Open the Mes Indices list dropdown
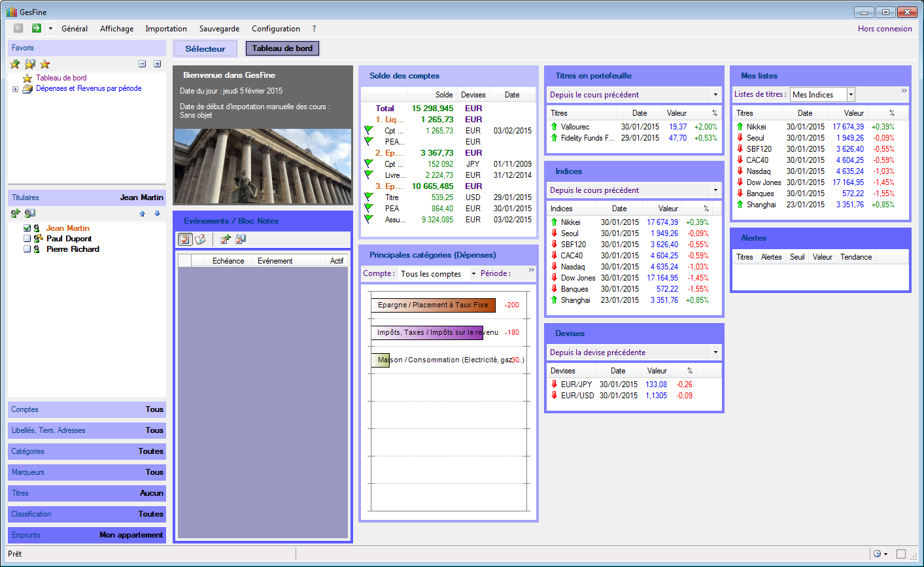 click(851, 95)
